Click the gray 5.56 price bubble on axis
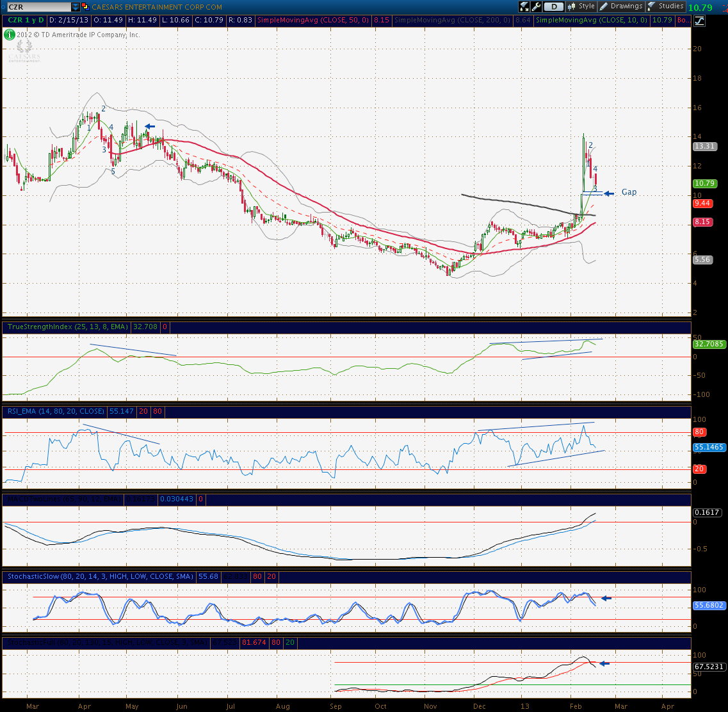728x712 pixels. point(702,259)
